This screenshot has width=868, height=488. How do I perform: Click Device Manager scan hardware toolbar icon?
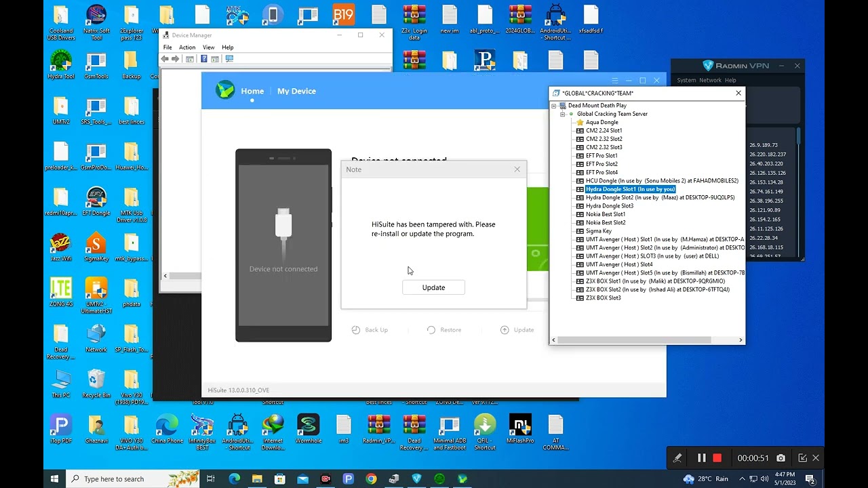coord(229,59)
